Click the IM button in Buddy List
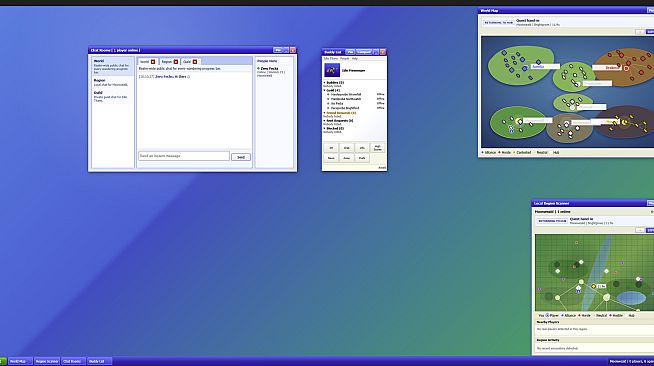This screenshot has height=366, width=654. point(331,148)
